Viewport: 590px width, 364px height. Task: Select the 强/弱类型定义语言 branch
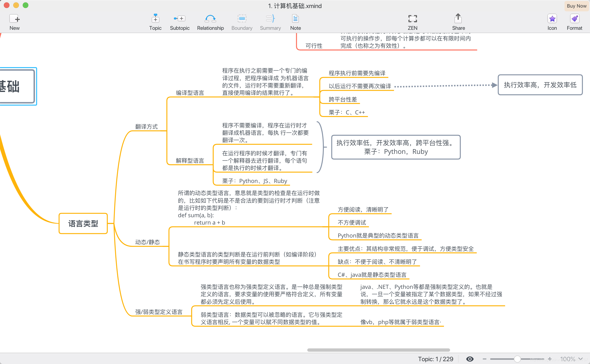click(159, 312)
